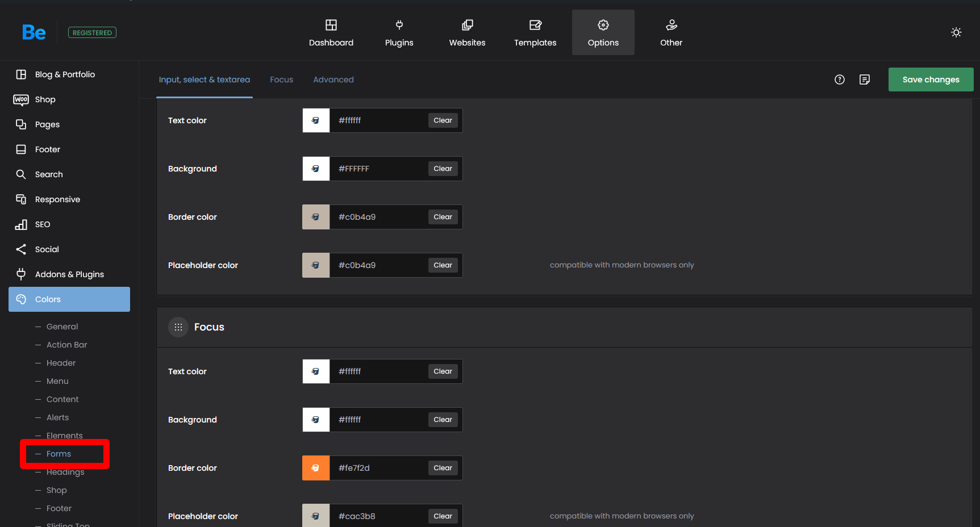This screenshot has width=980, height=527.
Task: Open the Focus Background color swatch
Action: point(316,420)
